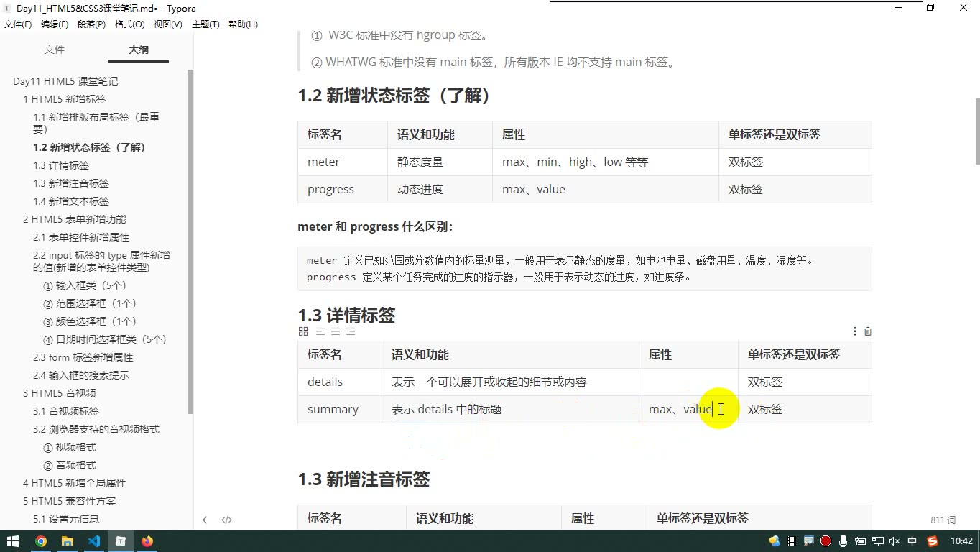Jump to 2.1 表单控件新增属性 in outline
The height and width of the screenshot is (552, 980).
point(81,237)
